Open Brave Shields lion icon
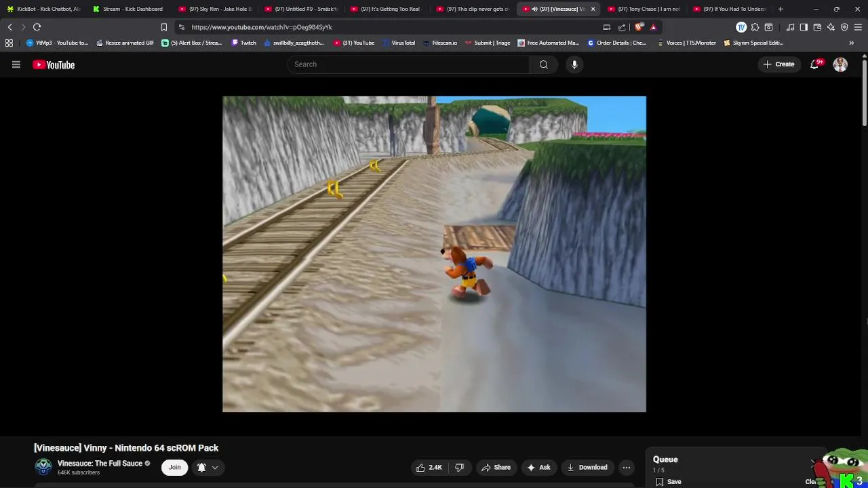 coord(639,27)
